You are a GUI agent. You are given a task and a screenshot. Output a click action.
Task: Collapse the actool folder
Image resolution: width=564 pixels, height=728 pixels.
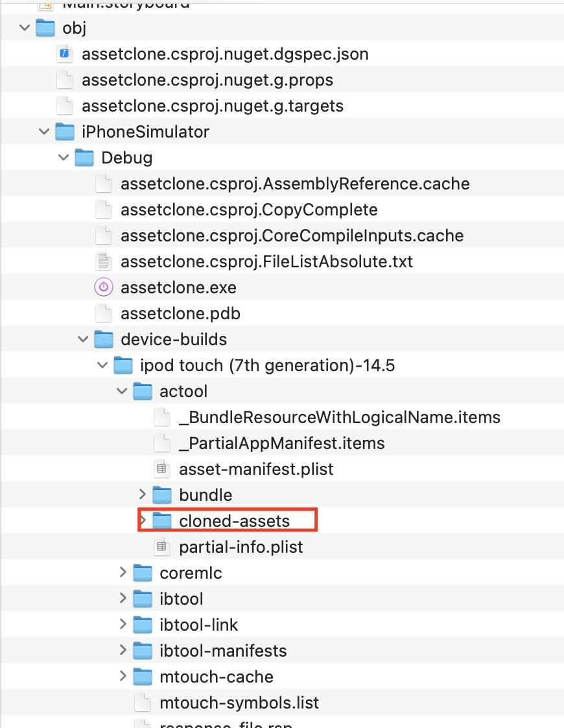[x=121, y=391]
